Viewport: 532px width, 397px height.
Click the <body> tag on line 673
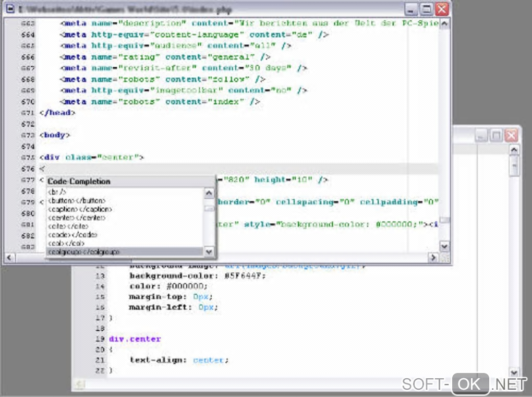click(55, 135)
